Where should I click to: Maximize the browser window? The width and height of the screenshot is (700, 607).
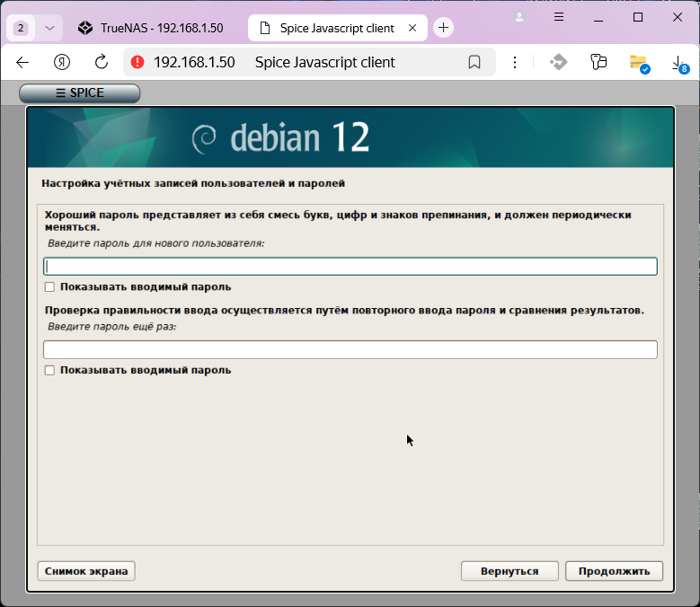tap(638, 17)
